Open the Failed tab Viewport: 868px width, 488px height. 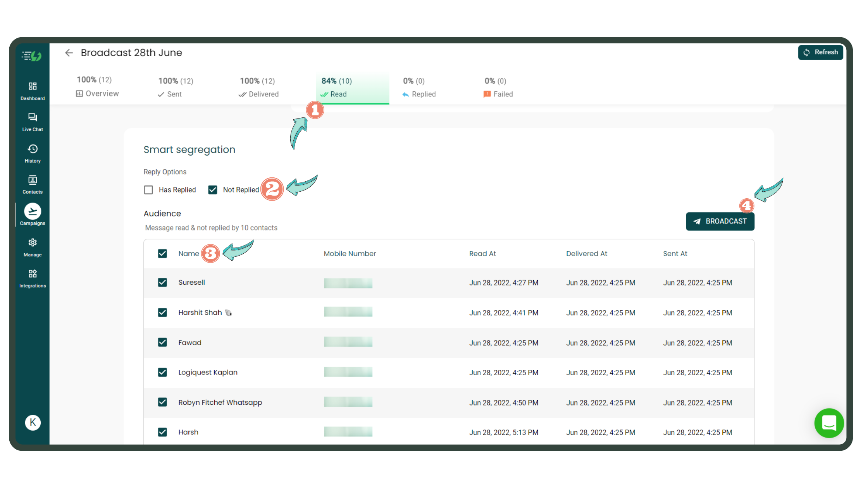click(498, 88)
